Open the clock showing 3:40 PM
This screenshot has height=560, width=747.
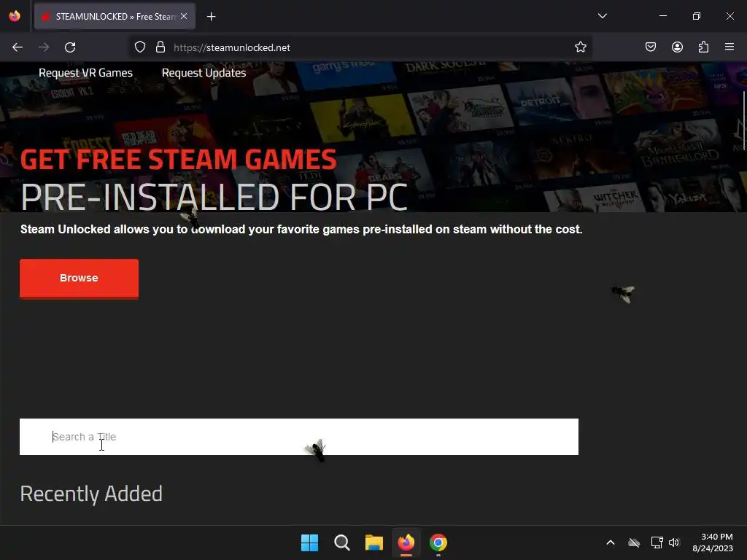click(713, 542)
